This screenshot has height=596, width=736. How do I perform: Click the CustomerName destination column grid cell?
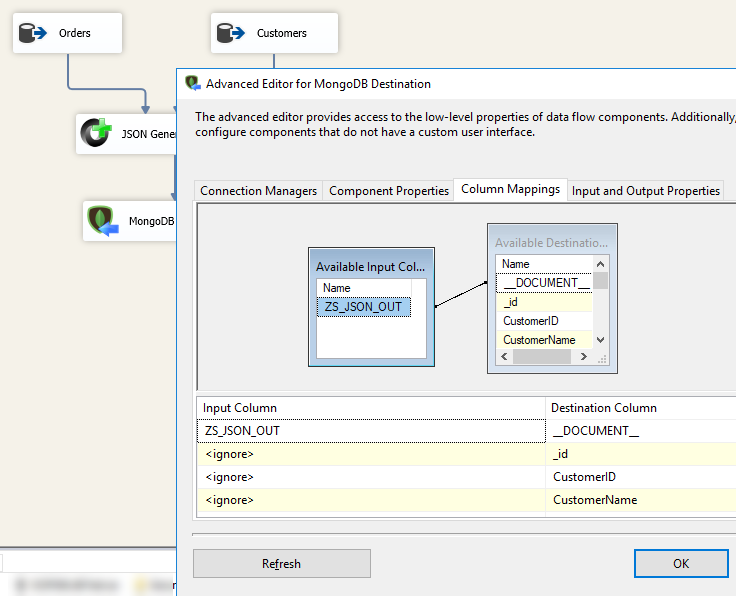641,500
